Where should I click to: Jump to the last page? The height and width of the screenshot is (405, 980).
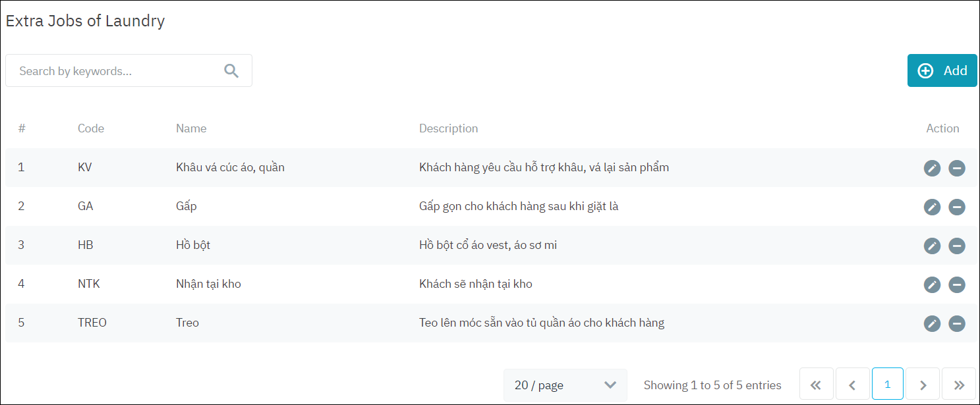coord(958,385)
